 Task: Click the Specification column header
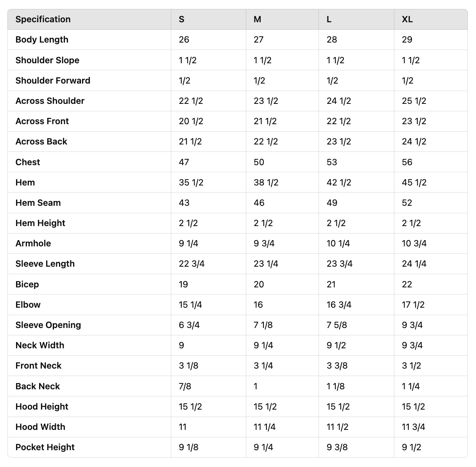[x=43, y=20]
